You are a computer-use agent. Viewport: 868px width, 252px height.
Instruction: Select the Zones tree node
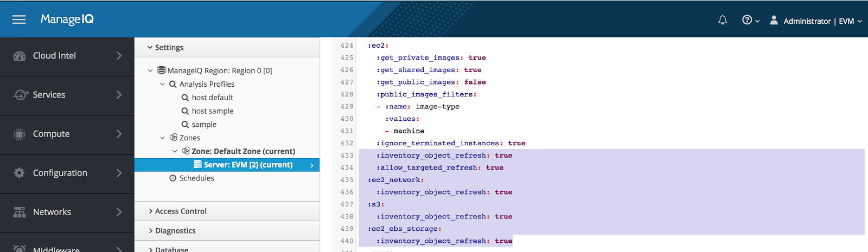click(190, 138)
